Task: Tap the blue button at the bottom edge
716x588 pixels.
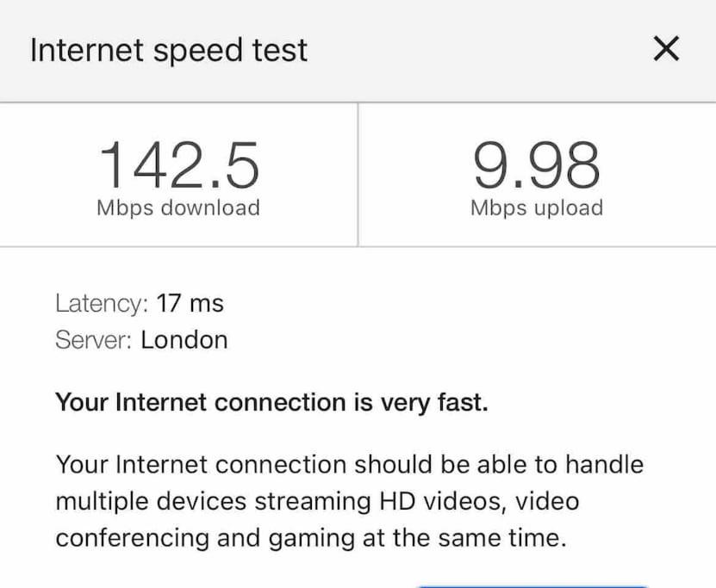Action: [532, 585]
